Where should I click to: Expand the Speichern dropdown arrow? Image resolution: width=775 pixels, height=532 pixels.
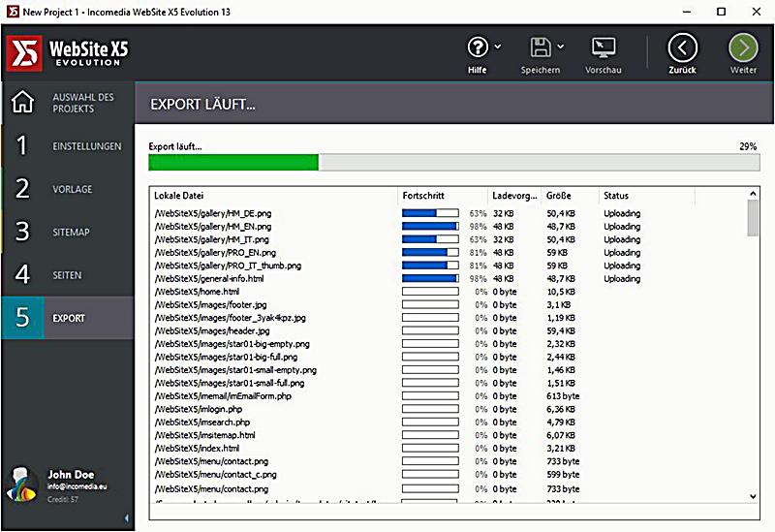point(561,47)
